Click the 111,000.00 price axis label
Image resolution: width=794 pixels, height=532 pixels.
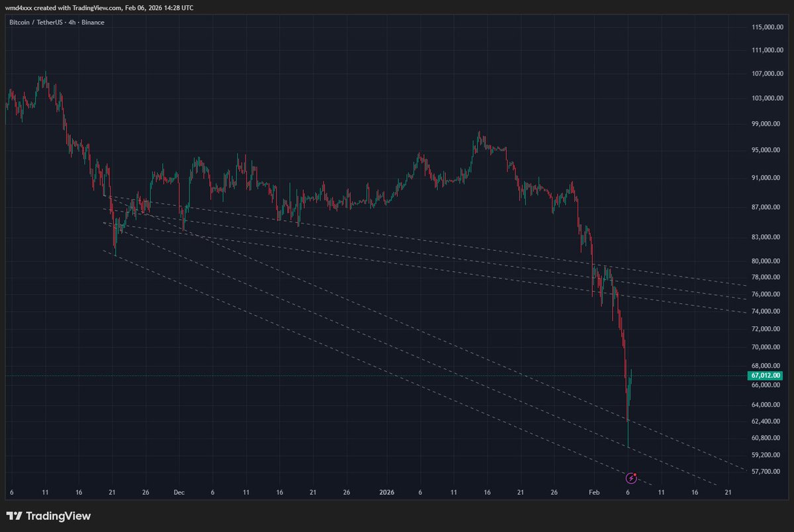pos(768,50)
